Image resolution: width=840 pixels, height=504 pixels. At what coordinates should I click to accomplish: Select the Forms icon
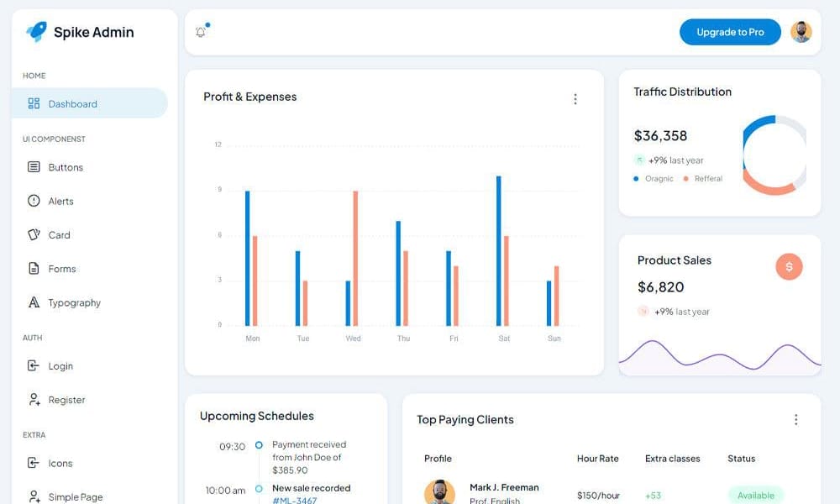33,268
